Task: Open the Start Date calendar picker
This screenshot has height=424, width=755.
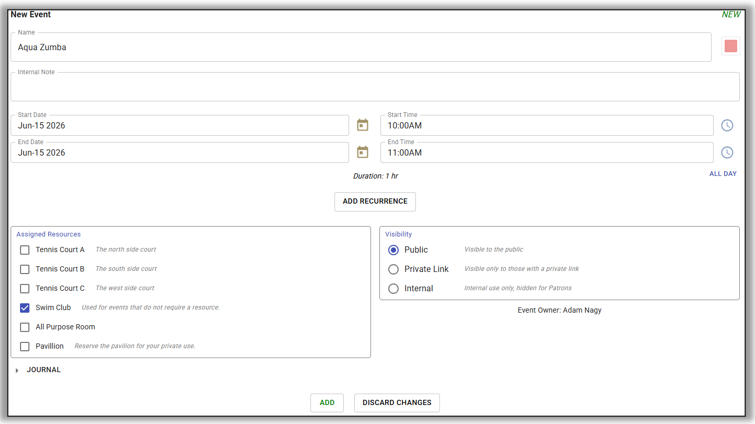Action: (362, 126)
